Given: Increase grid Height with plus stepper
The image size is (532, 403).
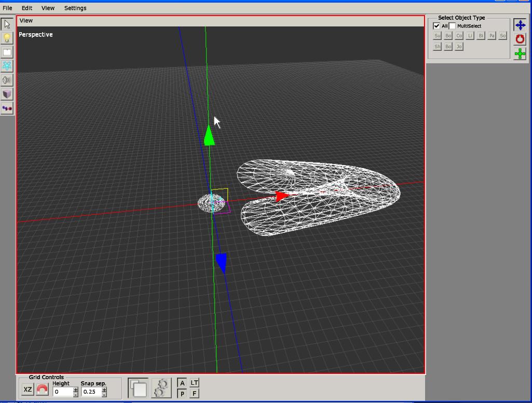Looking at the screenshot, I should click(x=76, y=390).
